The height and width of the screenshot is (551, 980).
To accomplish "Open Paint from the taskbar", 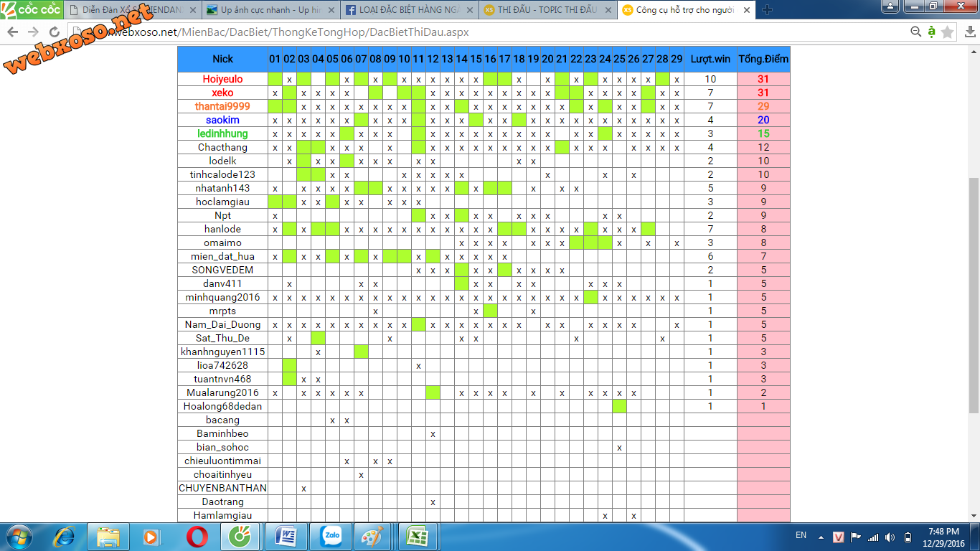I will point(372,537).
